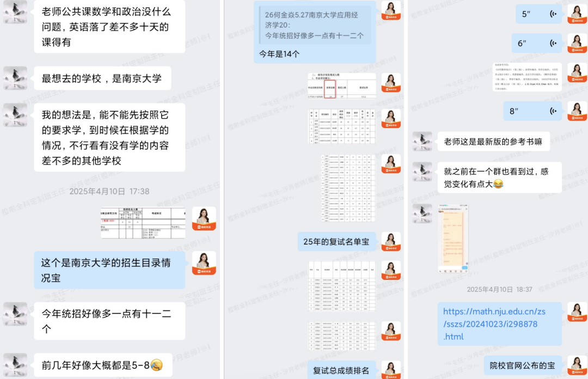Play the 6″ voice message
588x379 pixels.
pos(537,43)
